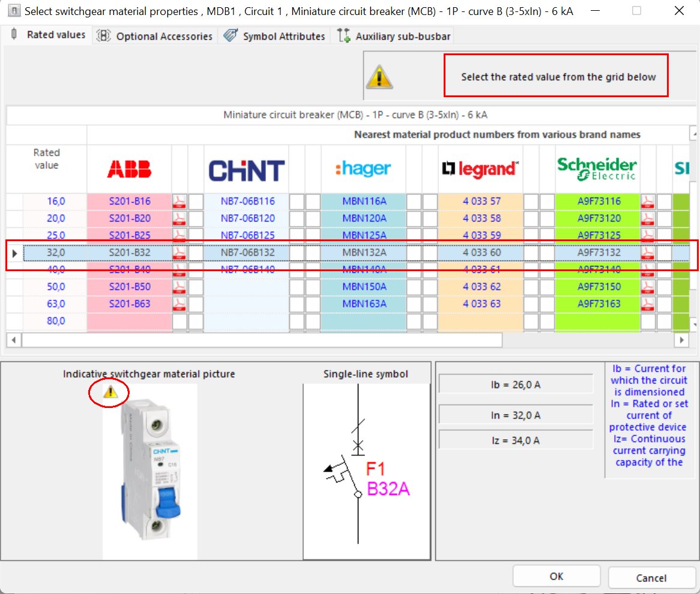Screen dimensions: 700x594
Task: Click the horizontal scrollbar right arrow
Action: pyautogui.click(x=682, y=340)
